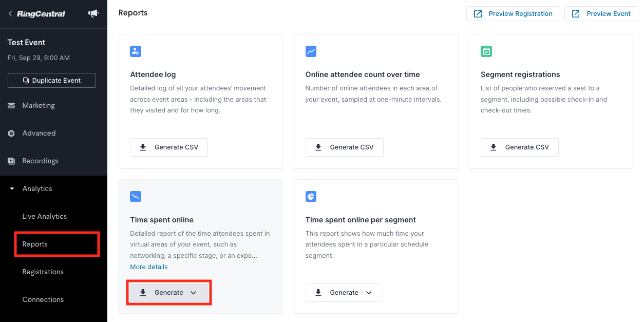
Task: Click the Time spent online card title
Action: [x=162, y=220]
